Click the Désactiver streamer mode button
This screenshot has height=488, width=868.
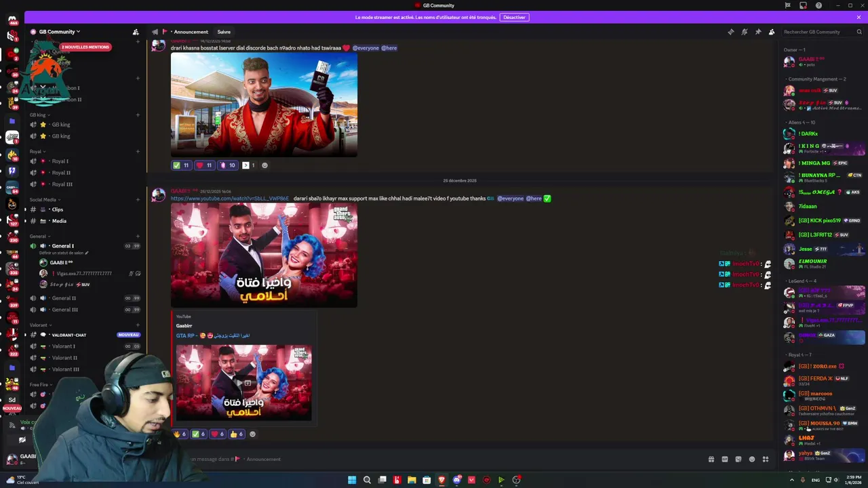[514, 17]
